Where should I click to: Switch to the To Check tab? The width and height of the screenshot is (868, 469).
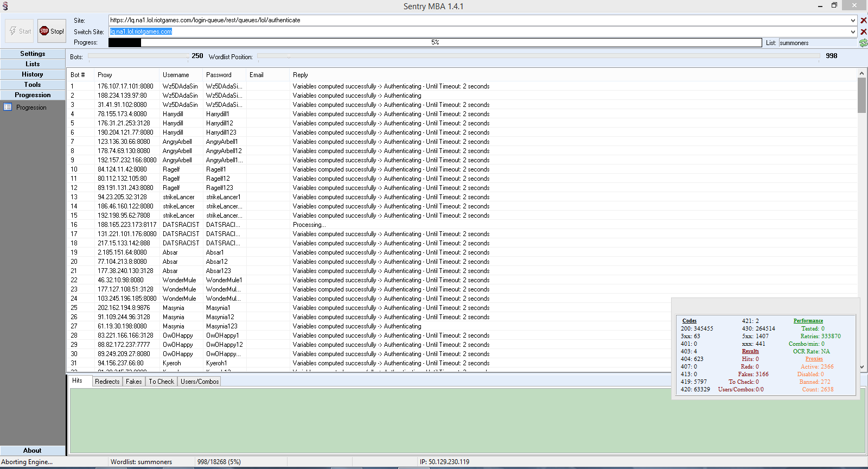pyautogui.click(x=162, y=382)
